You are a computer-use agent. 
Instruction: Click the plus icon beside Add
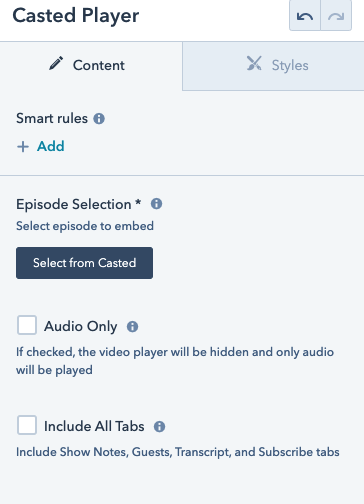[23, 147]
